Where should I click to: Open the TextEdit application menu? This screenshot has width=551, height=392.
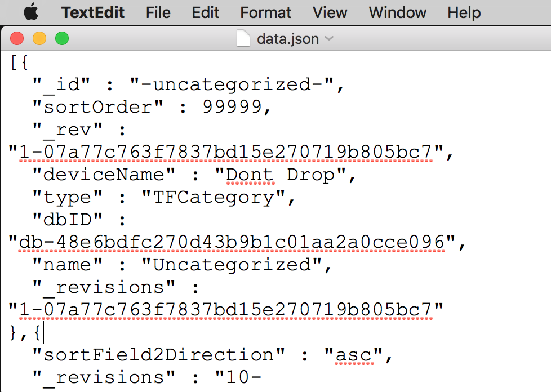click(x=93, y=12)
